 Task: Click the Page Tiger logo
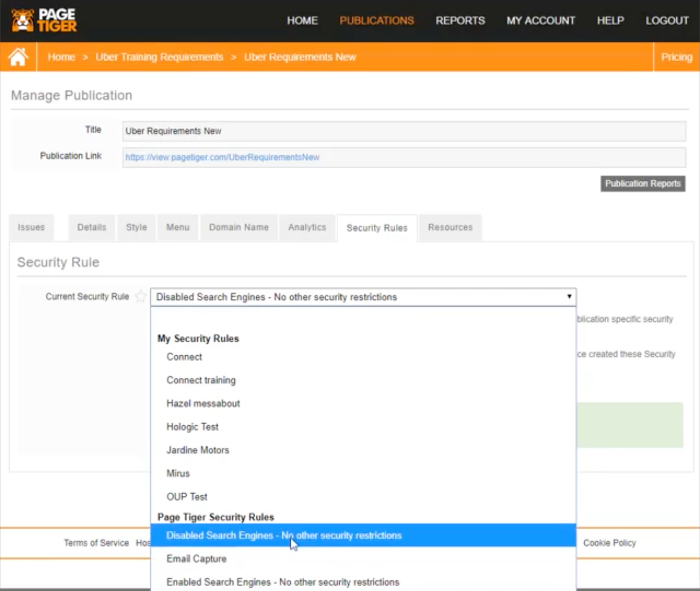[44, 20]
